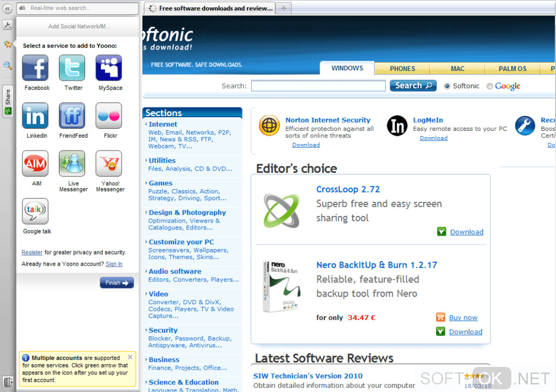This screenshot has width=556, height=392.
Task: Click green download arrow icon for CrossLoop
Action: coord(442,232)
